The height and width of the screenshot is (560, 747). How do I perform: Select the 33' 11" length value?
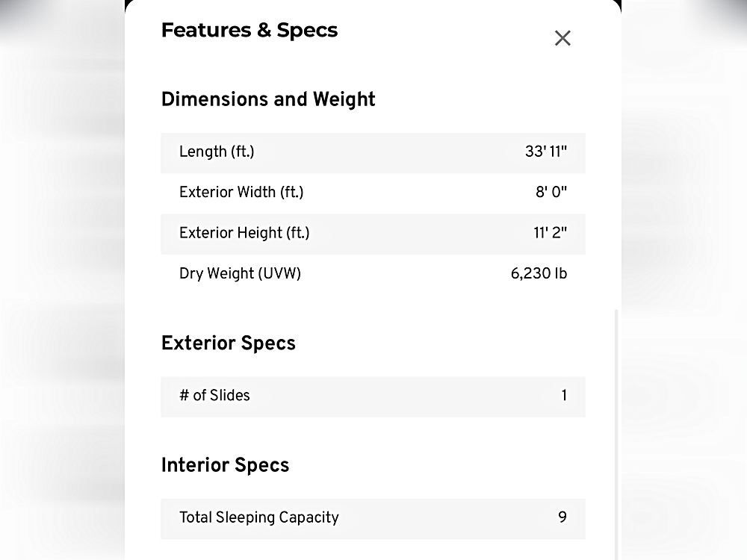point(545,152)
